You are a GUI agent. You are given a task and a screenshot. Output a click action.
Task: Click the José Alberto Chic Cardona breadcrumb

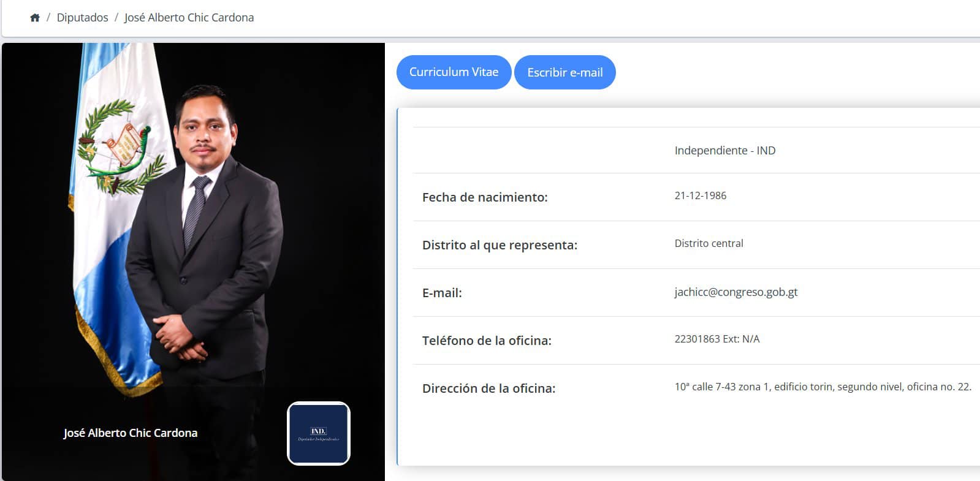[x=189, y=18]
